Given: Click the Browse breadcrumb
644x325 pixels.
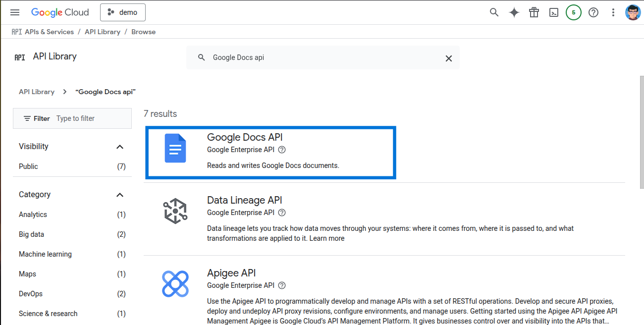Looking at the screenshot, I should (x=144, y=32).
